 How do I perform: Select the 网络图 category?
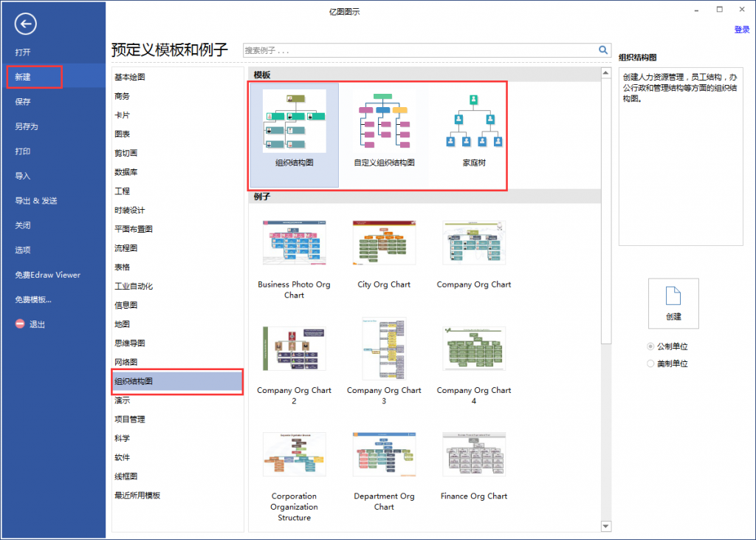pos(126,362)
